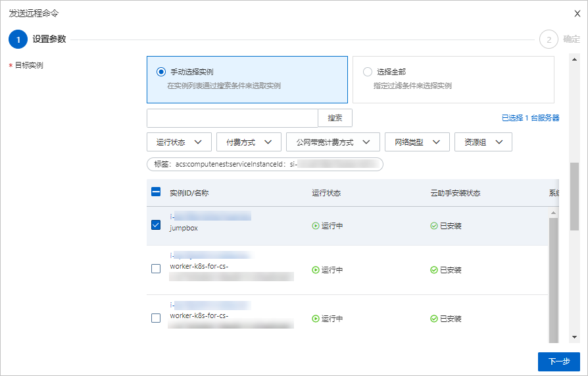Screen dimensions: 588x376
Task: Open 已选择 1 台服务器 link
Action: [530, 118]
